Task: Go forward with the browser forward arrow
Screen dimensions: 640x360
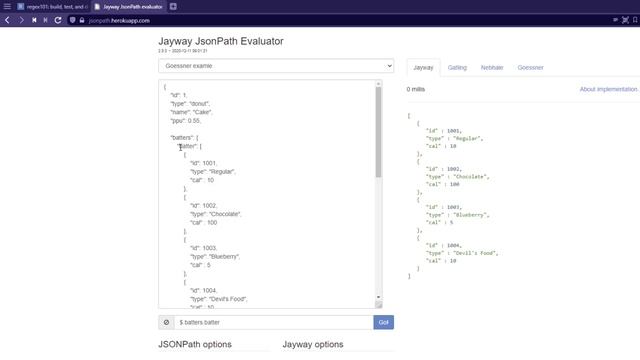Action: (21, 20)
